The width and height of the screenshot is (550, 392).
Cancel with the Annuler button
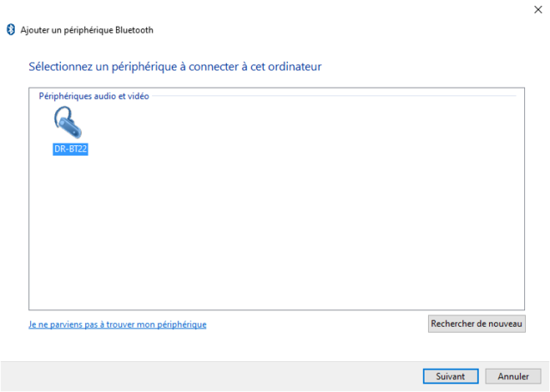tap(513, 377)
